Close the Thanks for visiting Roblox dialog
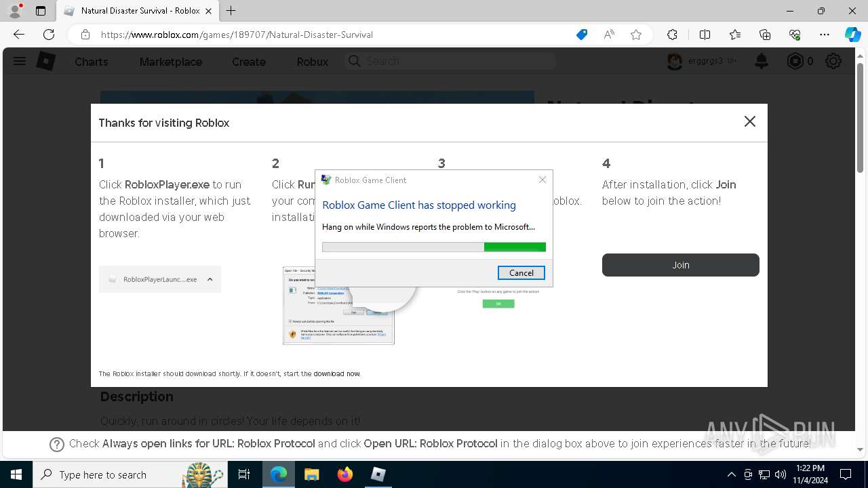The width and height of the screenshot is (868, 488). (749, 121)
